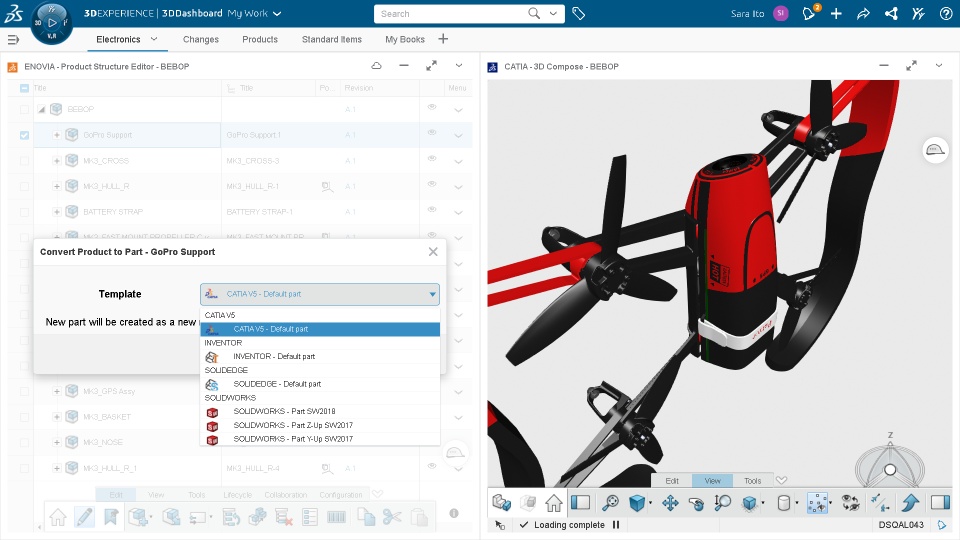Click the hard hat icon in 3D view

[x=935, y=150]
